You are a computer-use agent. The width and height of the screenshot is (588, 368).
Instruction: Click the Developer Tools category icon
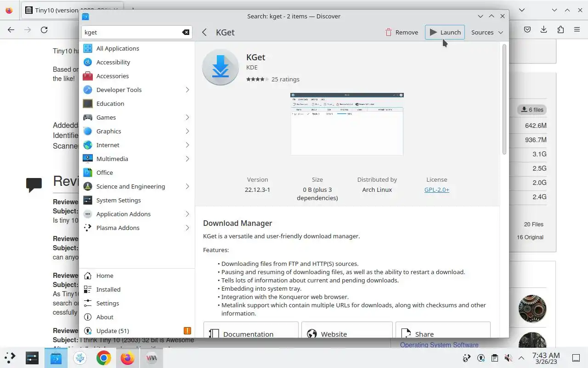[88, 90]
